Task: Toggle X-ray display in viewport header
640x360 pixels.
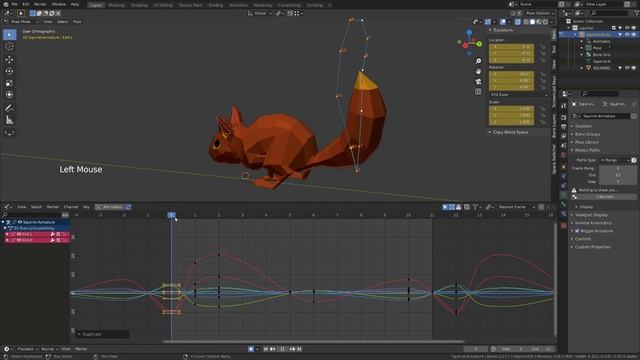Action: [518, 22]
